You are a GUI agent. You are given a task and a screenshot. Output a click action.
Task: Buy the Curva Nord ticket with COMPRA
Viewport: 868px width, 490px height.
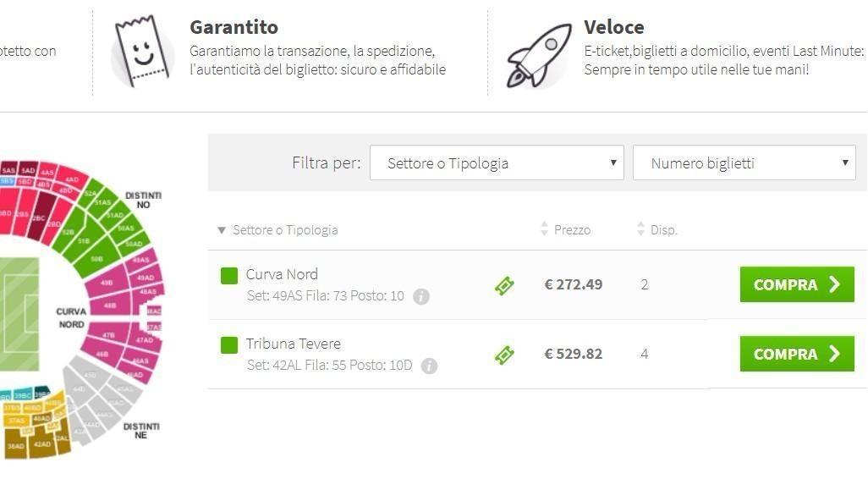click(797, 284)
